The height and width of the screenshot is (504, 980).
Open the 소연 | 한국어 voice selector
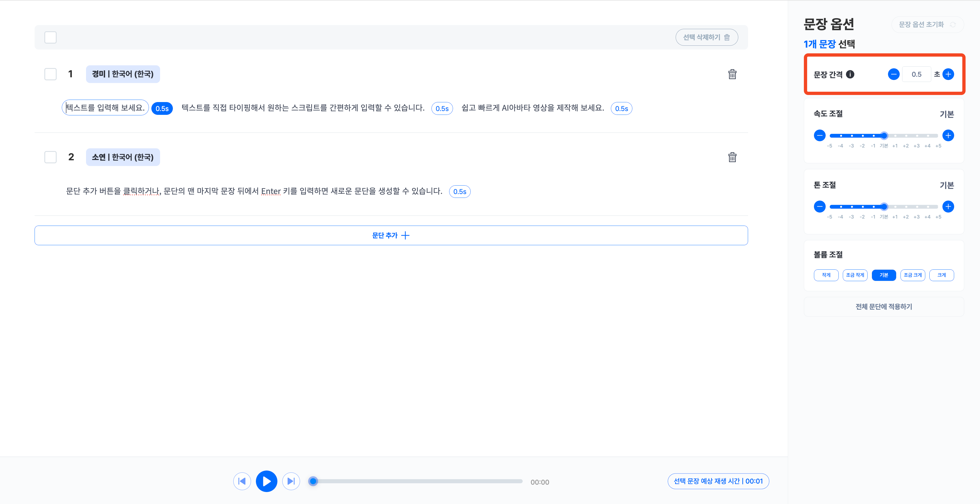click(x=122, y=157)
